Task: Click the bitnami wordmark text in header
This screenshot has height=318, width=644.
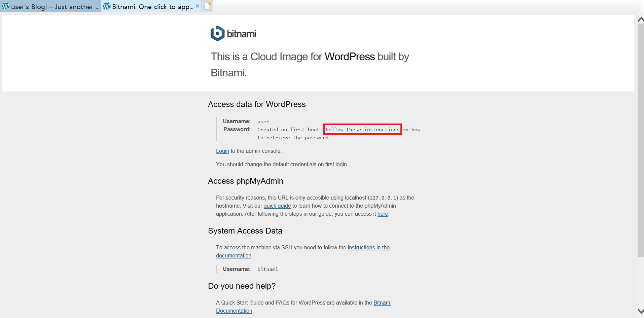Action: 242,34
